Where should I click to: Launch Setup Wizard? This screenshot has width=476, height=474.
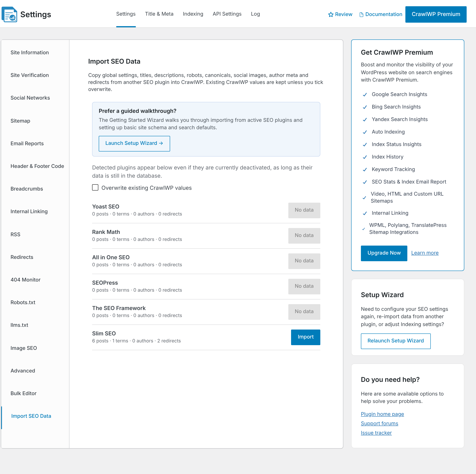(134, 143)
